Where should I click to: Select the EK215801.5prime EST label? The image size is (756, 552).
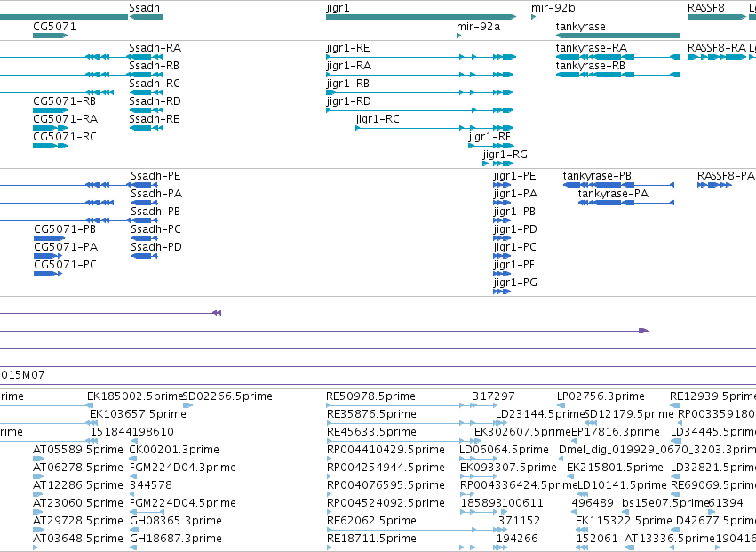click(x=615, y=468)
